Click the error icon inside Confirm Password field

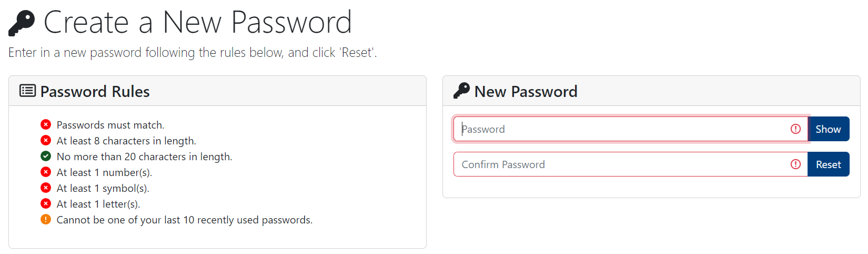[x=795, y=164]
